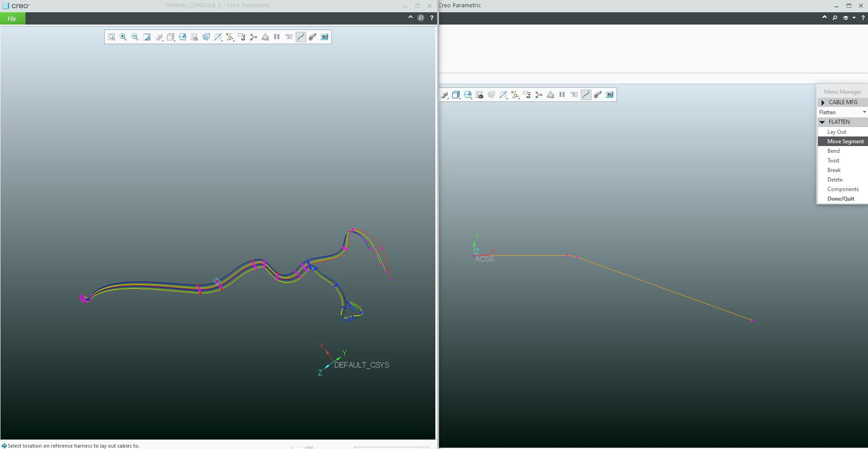Choose Bend in FLATTEN menu
Image resolution: width=868 pixels, height=449 pixels.
(x=843, y=151)
